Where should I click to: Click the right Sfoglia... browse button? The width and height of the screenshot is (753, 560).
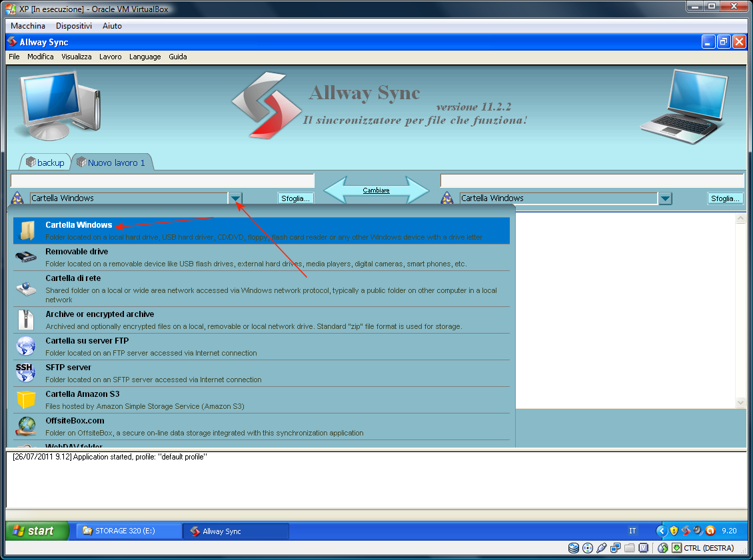(725, 198)
